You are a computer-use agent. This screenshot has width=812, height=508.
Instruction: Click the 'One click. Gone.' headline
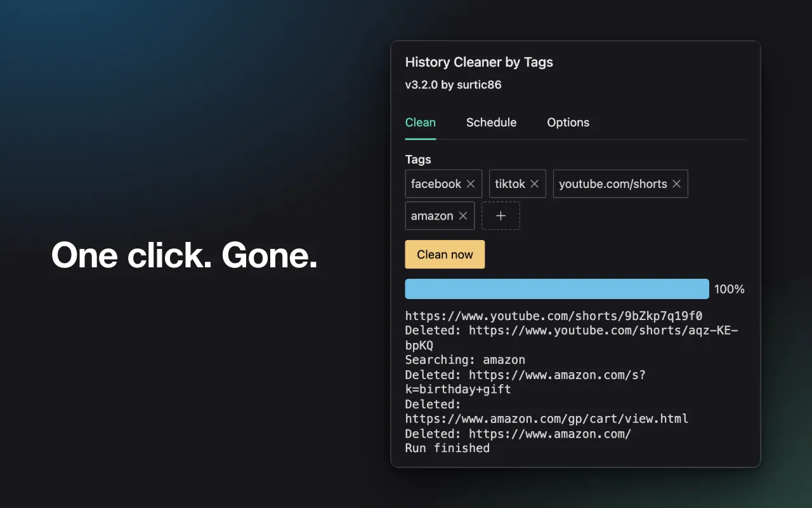(184, 255)
